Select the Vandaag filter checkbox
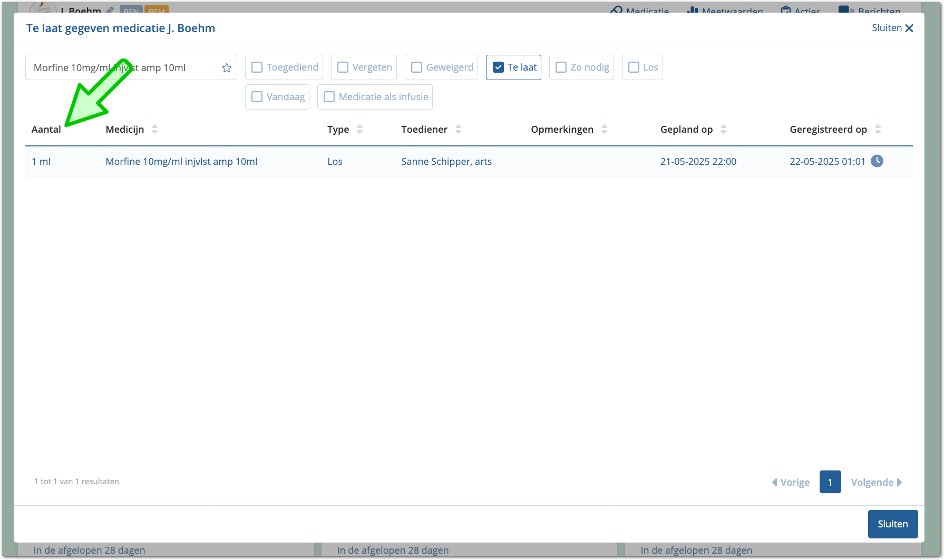This screenshot has height=560, width=944. tap(257, 97)
